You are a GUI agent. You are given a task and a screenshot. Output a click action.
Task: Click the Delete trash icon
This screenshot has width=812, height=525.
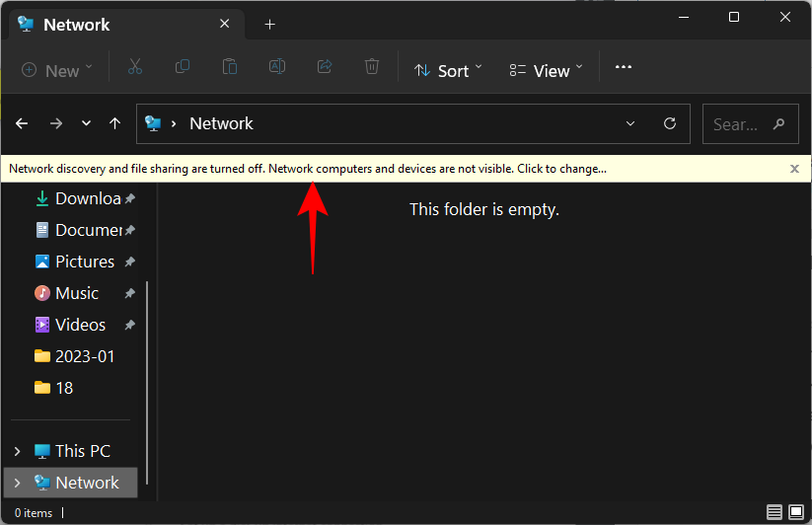372,68
